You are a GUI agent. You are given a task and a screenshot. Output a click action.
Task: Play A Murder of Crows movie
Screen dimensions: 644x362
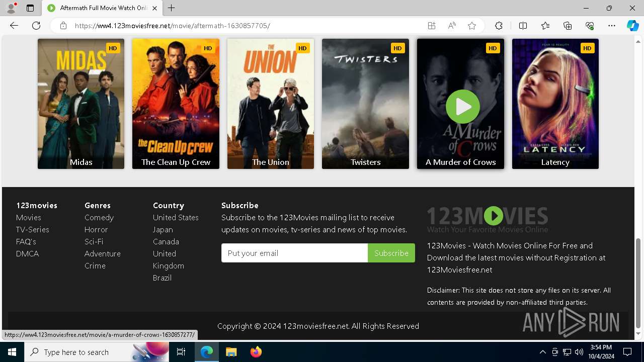[x=462, y=107]
